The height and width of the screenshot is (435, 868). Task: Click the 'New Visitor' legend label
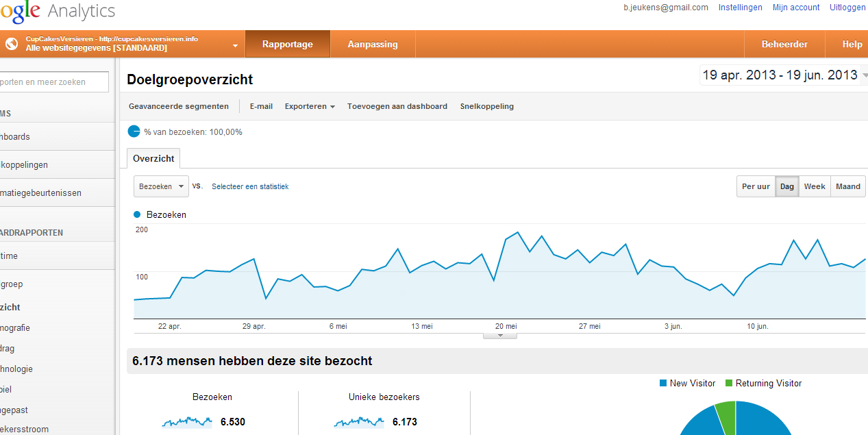pos(693,383)
